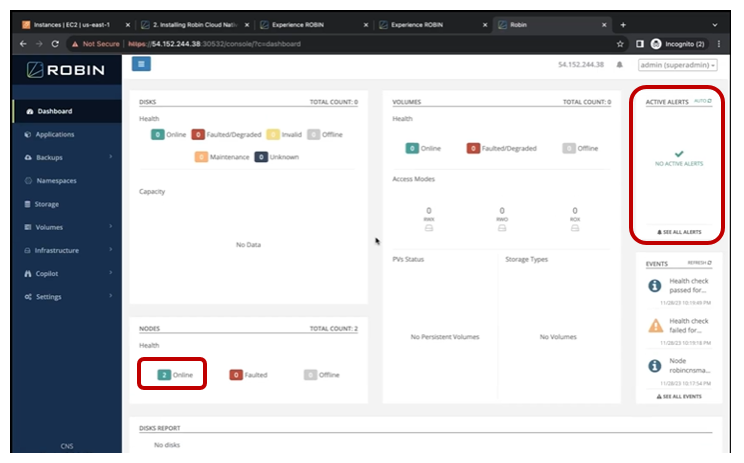Open a new browser tab
The image size is (744, 463).
pos(623,25)
